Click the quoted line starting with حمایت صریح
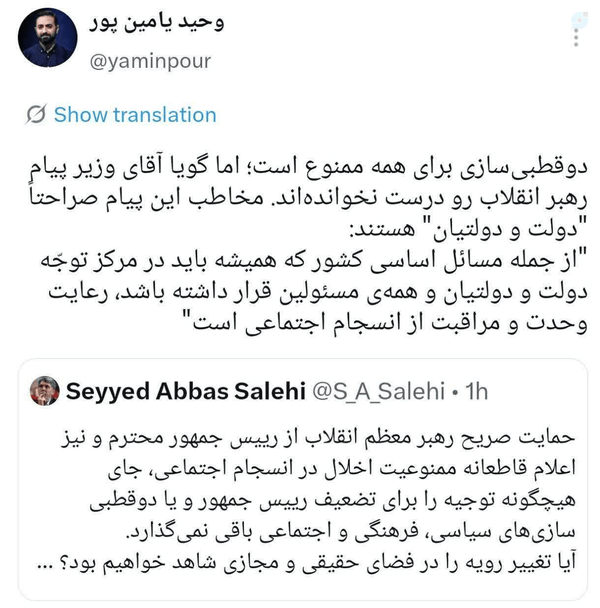 pyautogui.click(x=318, y=439)
